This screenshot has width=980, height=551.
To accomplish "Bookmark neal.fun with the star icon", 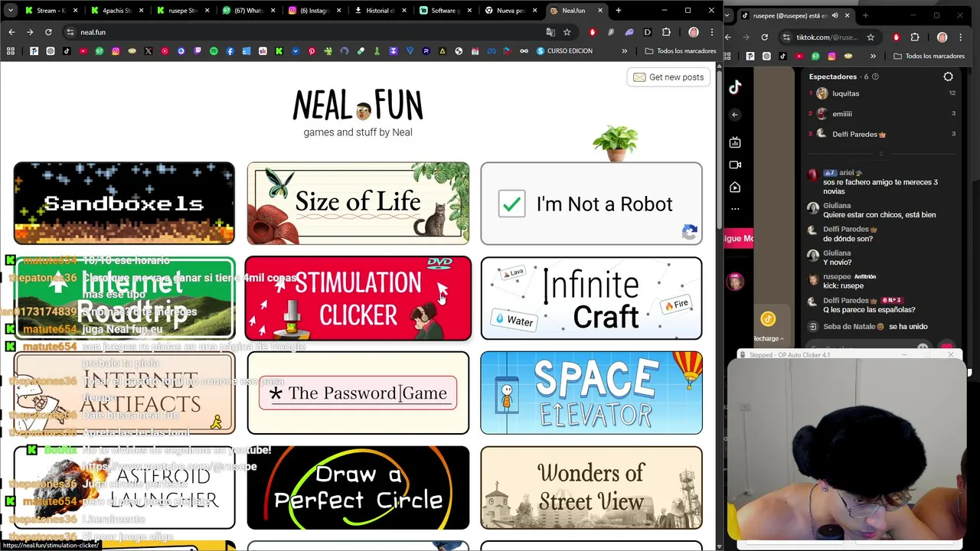I will [567, 32].
